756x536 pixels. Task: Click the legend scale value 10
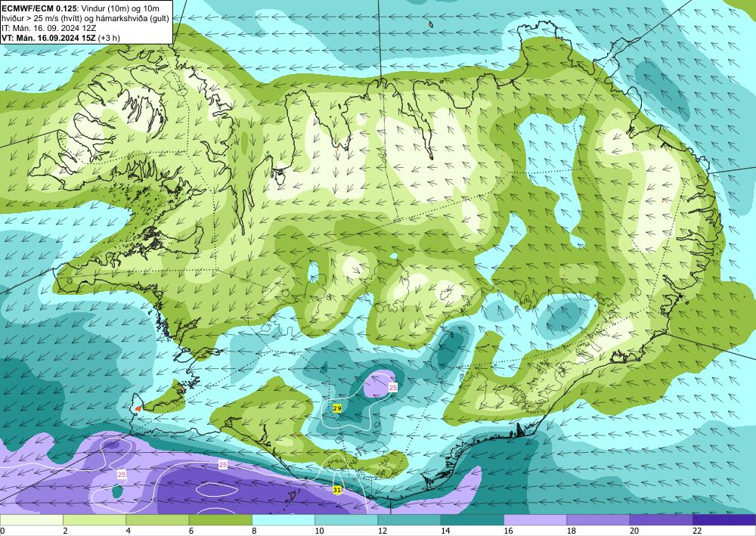coord(319,531)
